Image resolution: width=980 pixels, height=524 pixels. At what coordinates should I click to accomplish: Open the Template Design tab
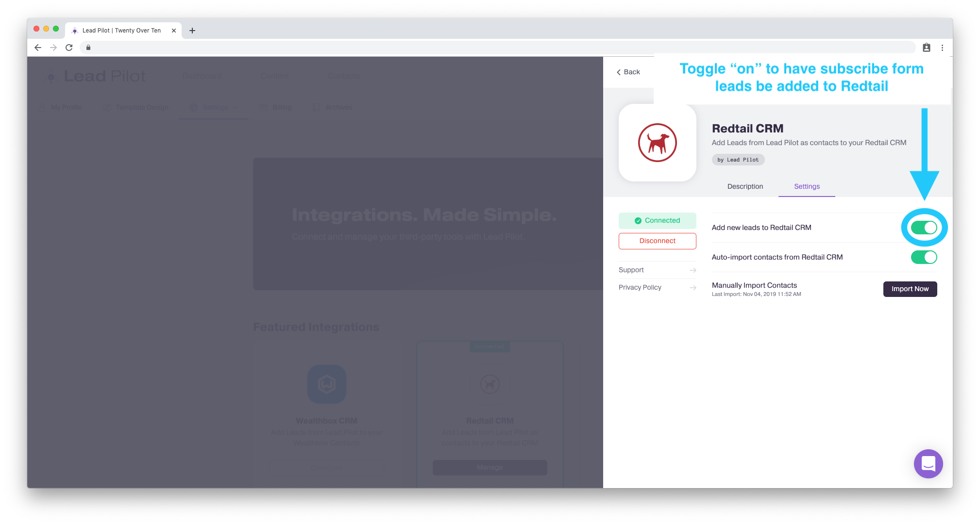click(x=136, y=107)
